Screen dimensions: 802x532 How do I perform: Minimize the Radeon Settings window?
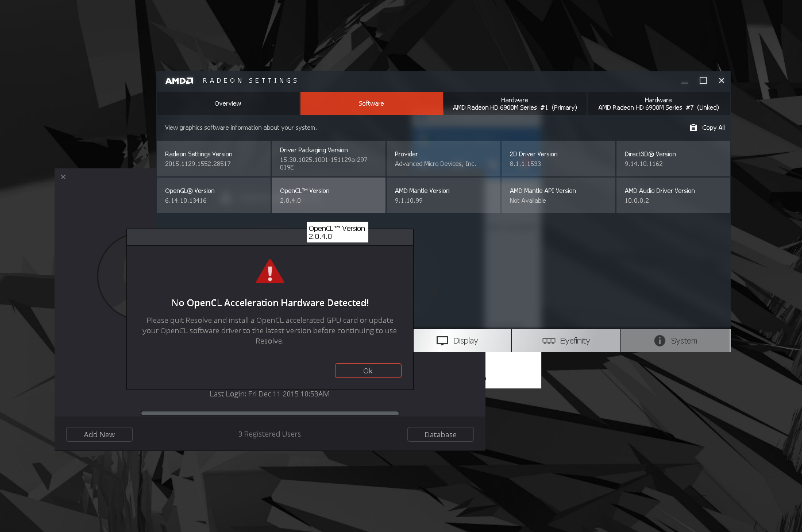tap(685, 81)
